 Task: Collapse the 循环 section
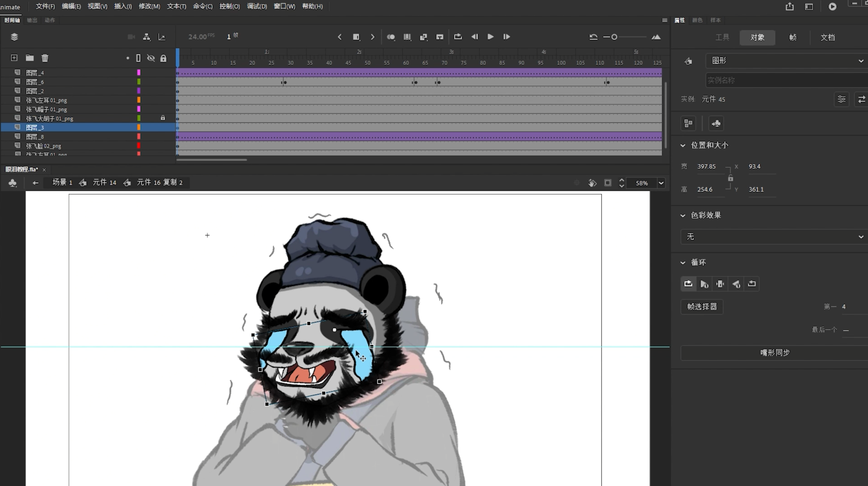pyautogui.click(x=683, y=263)
